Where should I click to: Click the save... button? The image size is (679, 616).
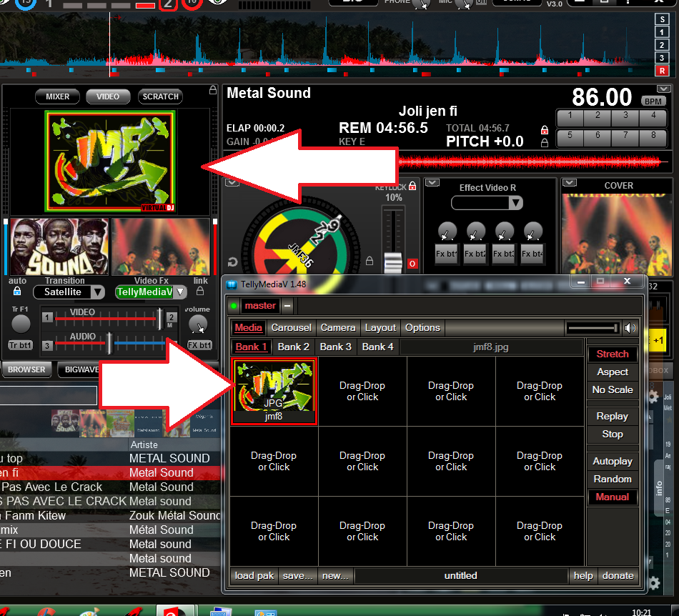tap(297, 576)
